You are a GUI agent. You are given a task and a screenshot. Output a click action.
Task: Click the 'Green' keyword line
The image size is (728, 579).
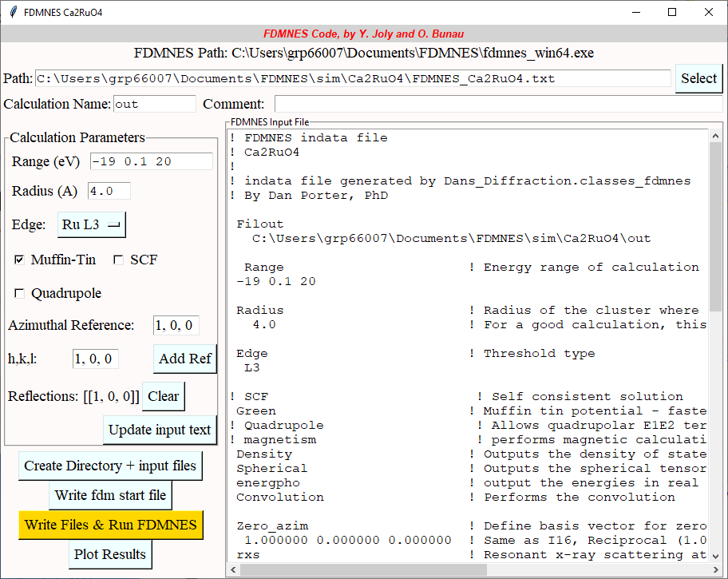click(255, 411)
